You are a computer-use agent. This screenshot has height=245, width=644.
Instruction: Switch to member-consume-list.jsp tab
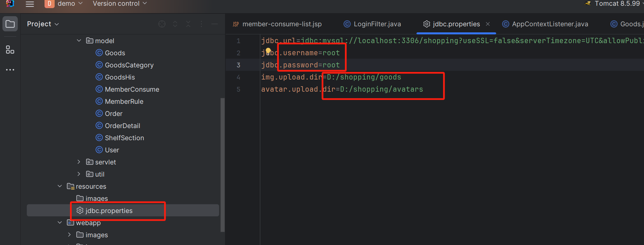pos(277,24)
